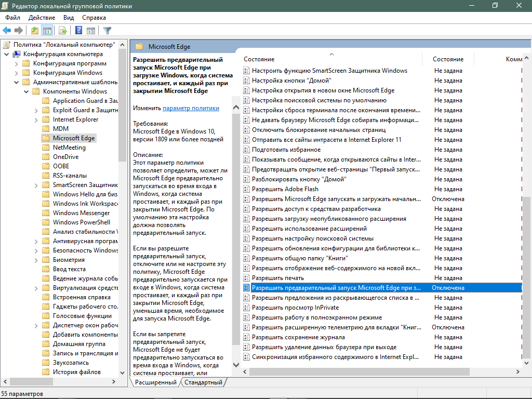Click the OneDrive folder icon in tree
The width and height of the screenshot is (532, 399).
(46, 157)
